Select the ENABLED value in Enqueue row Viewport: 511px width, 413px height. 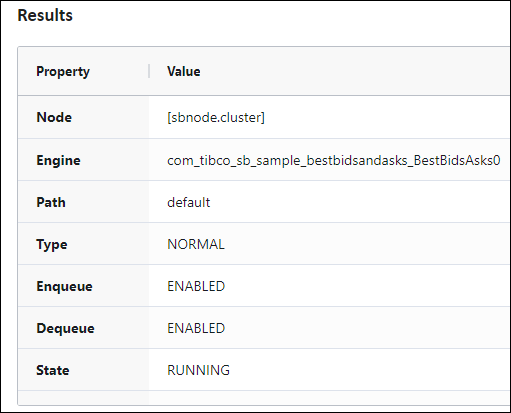196,286
